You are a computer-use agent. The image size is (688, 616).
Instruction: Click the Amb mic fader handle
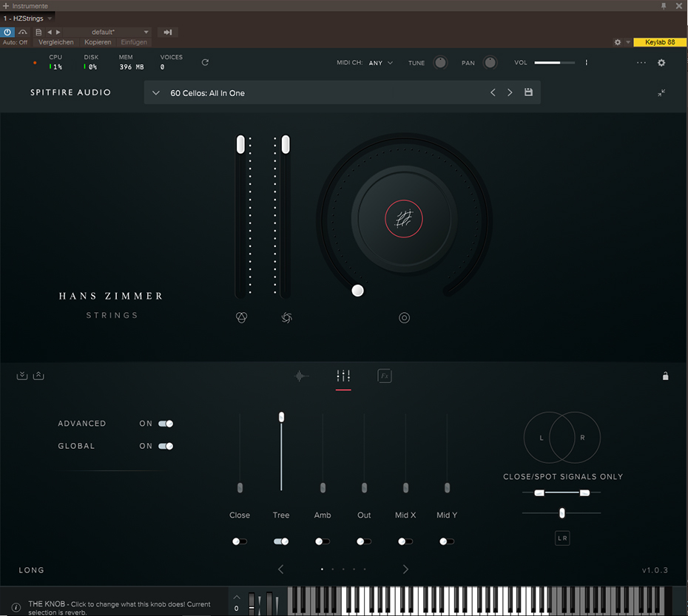[323, 487]
